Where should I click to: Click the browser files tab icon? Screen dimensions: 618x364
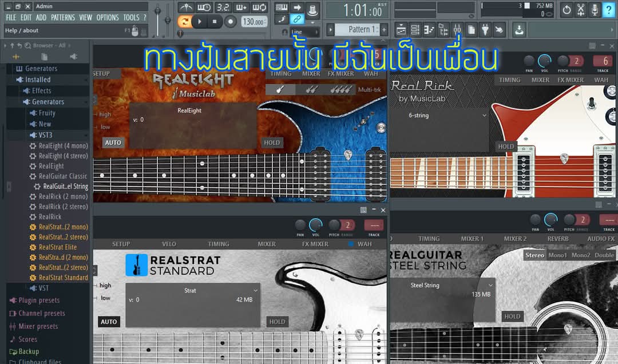(x=45, y=57)
